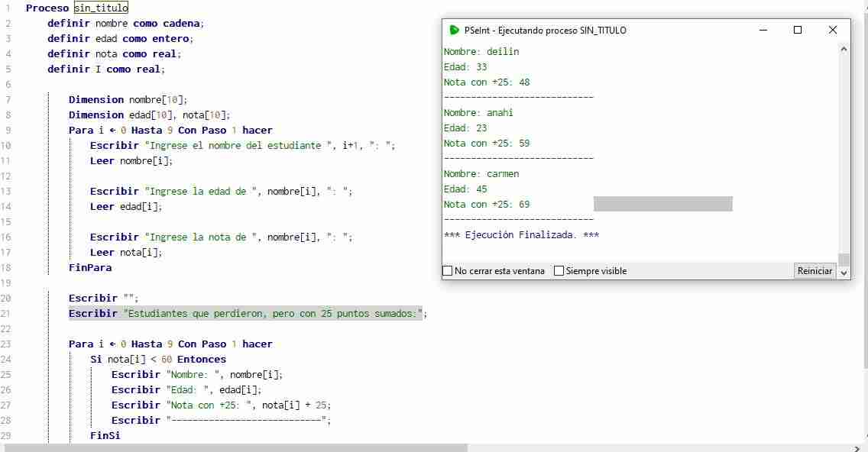868x452 pixels.
Task: Click 'FinPara' on line 18
Action: pos(90,268)
